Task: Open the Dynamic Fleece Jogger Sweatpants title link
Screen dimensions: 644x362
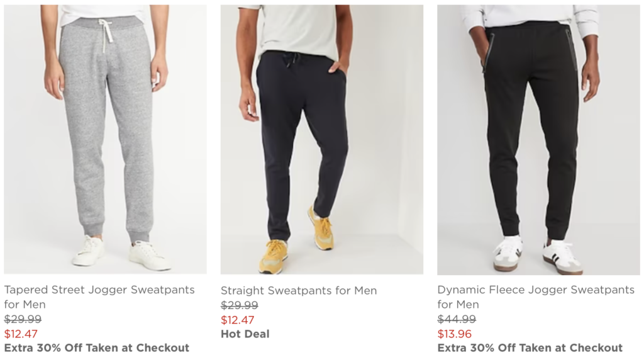Action: [x=536, y=290]
